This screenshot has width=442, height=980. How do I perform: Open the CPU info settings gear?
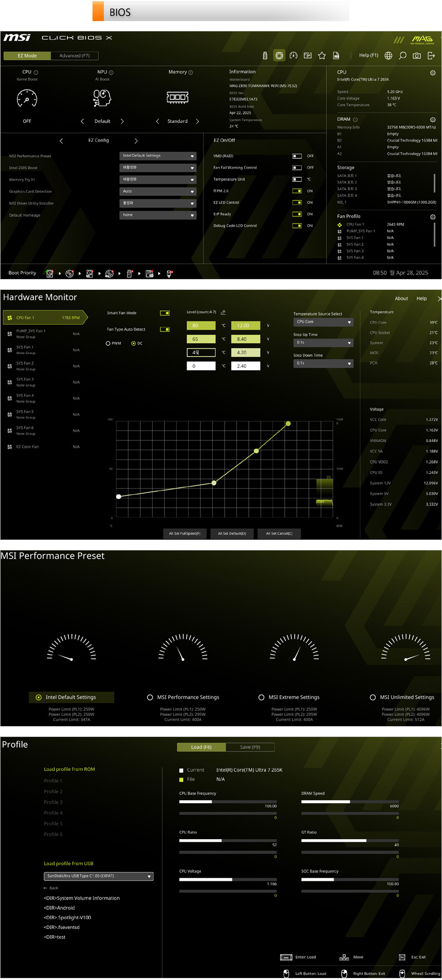coord(432,73)
